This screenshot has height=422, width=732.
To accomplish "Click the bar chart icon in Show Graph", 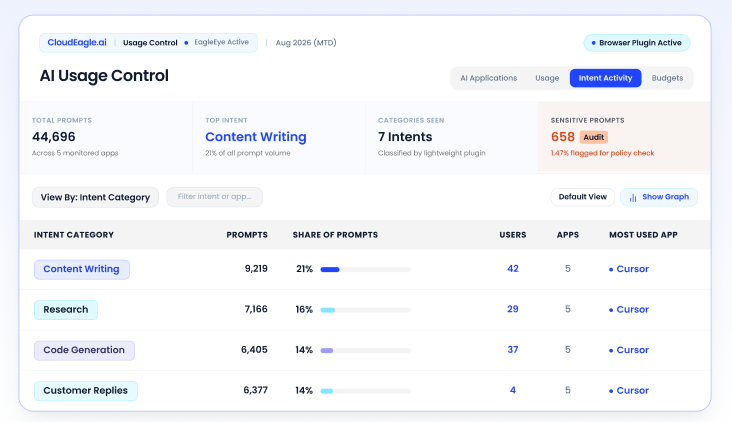I will [x=633, y=197].
